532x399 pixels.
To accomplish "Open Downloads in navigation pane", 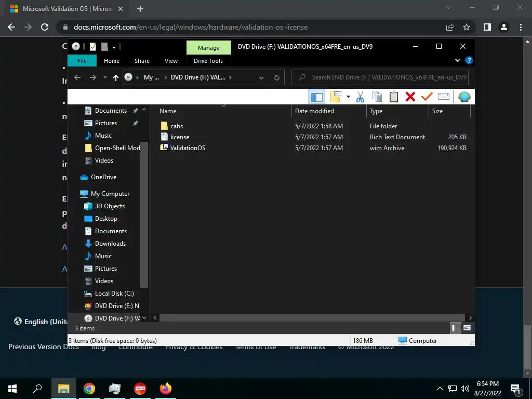I will (110, 244).
